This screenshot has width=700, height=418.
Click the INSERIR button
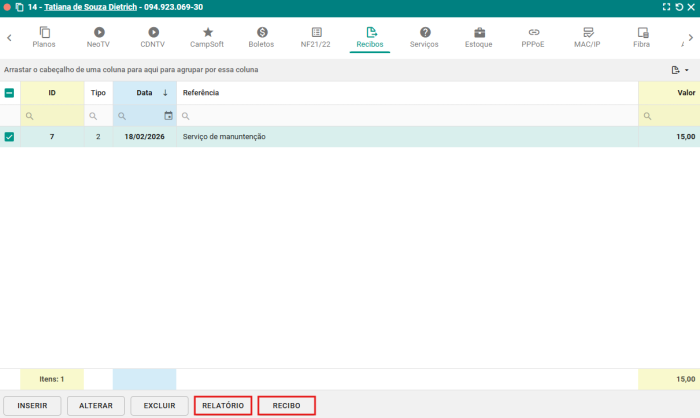coord(32,406)
